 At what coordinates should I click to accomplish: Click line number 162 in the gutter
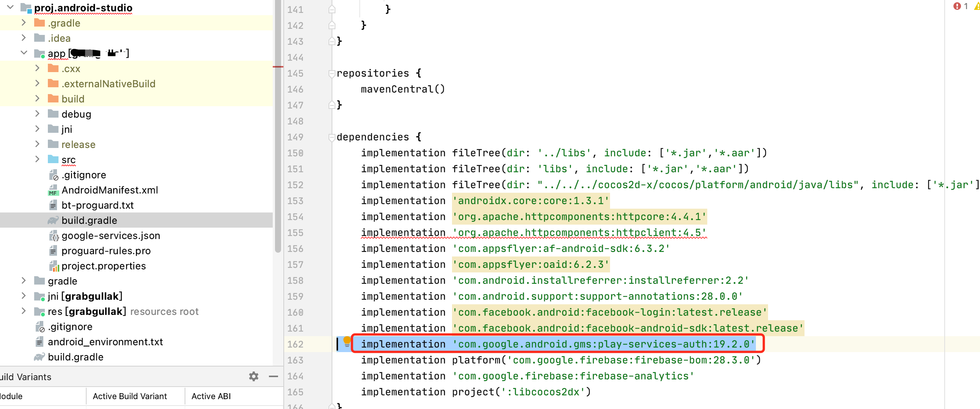click(x=295, y=344)
